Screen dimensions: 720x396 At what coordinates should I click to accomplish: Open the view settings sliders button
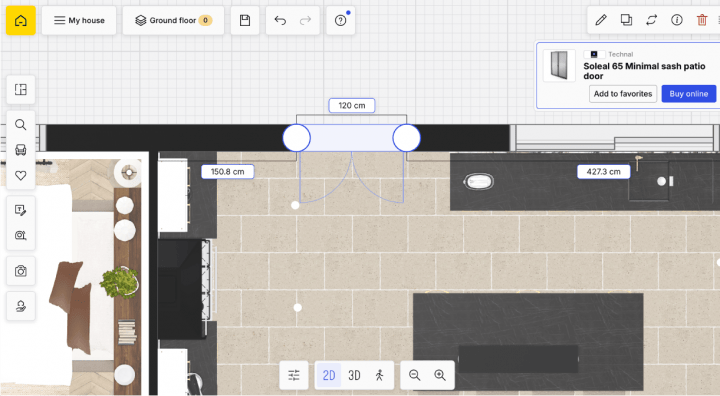point(294,375)
